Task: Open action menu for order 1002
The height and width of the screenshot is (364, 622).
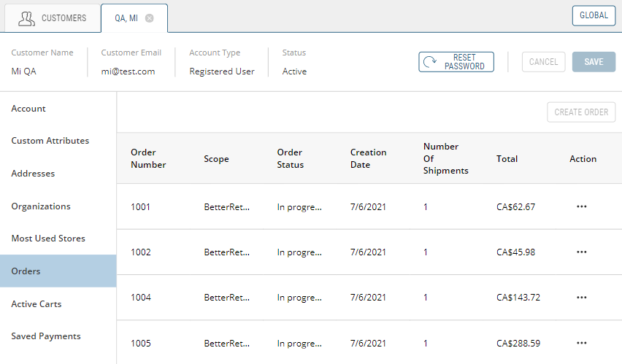Action: click(x=581, y=252)
